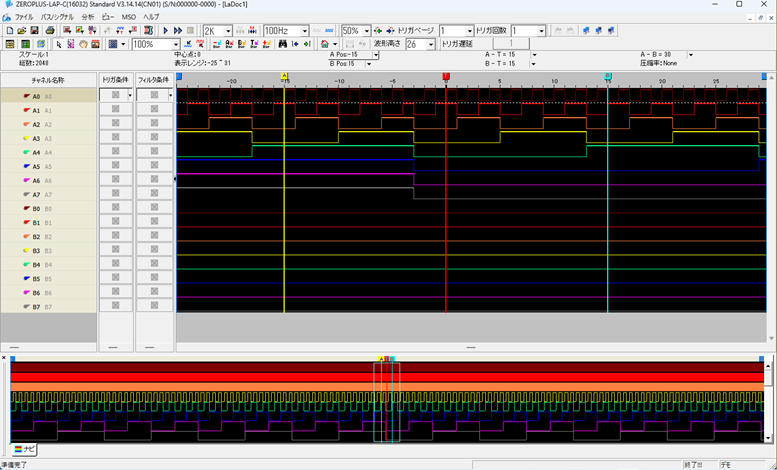Open the ヘルプ menu
777x470 pixels.
click(151, 17)
